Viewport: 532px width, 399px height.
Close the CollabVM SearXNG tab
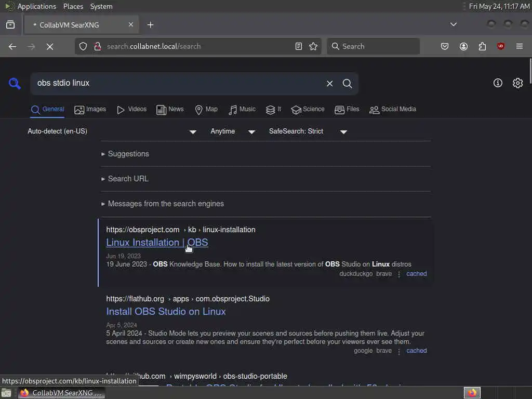[x=131, y=24]
